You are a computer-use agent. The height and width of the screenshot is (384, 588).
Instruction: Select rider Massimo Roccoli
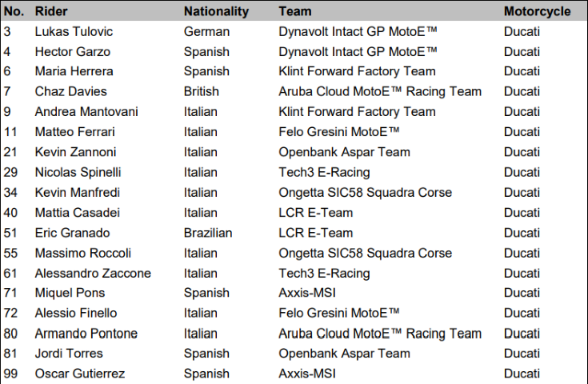tap(83, 254)
